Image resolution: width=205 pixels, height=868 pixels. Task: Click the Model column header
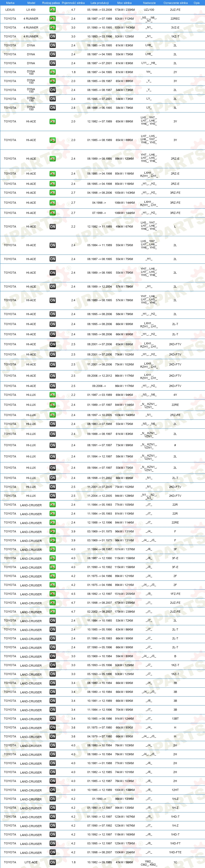click(31, 3)
